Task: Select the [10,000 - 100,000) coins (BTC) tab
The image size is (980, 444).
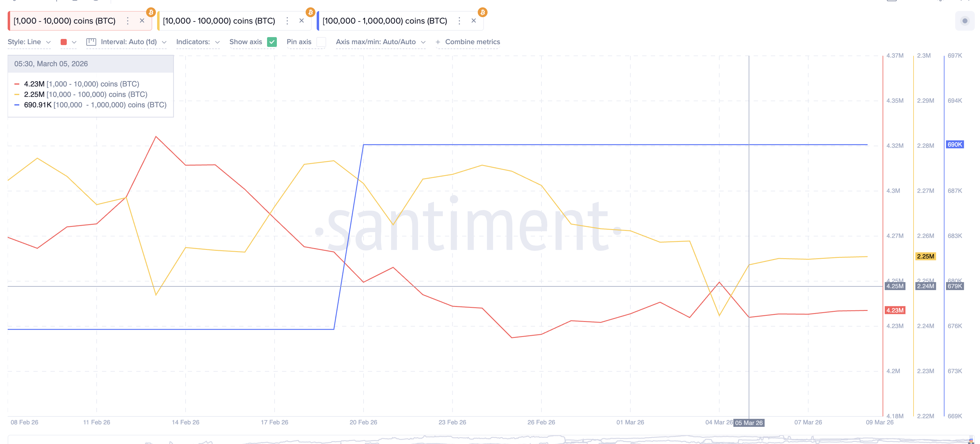Action: [219, 21]
